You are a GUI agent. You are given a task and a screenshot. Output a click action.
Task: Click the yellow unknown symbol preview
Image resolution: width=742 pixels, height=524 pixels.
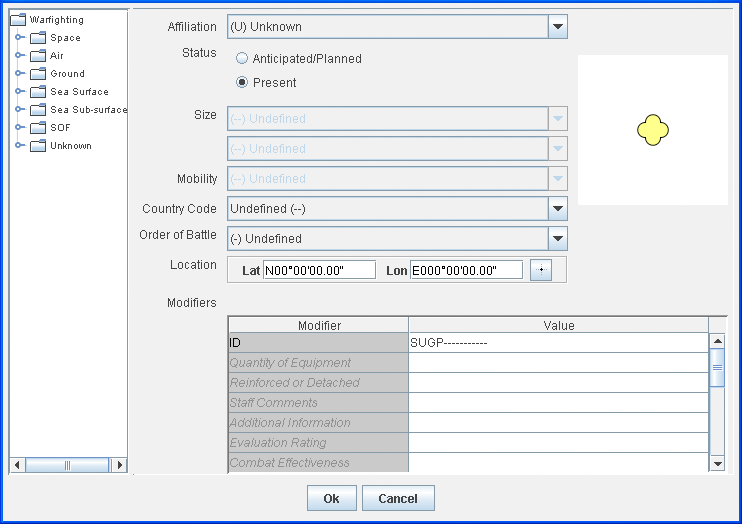[x=652, y=130]
